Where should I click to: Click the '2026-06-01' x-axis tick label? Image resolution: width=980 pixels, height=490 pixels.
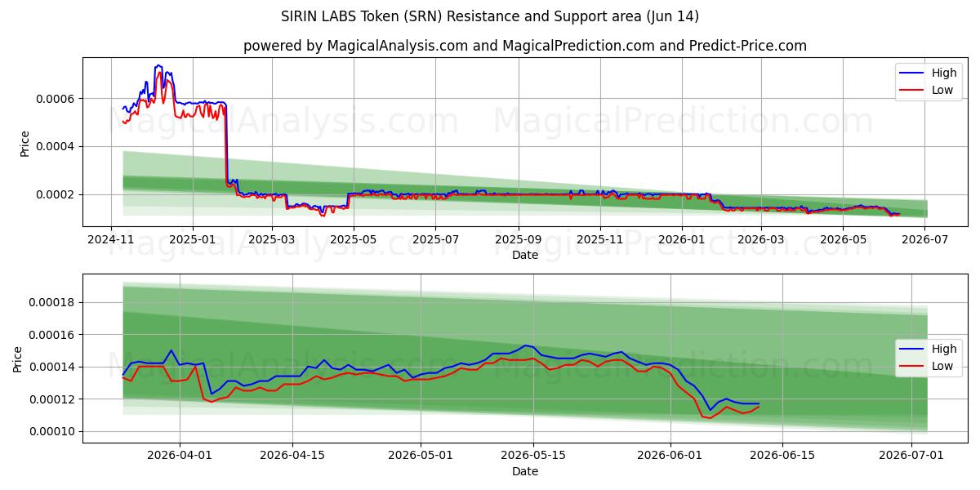pos(670,456)
